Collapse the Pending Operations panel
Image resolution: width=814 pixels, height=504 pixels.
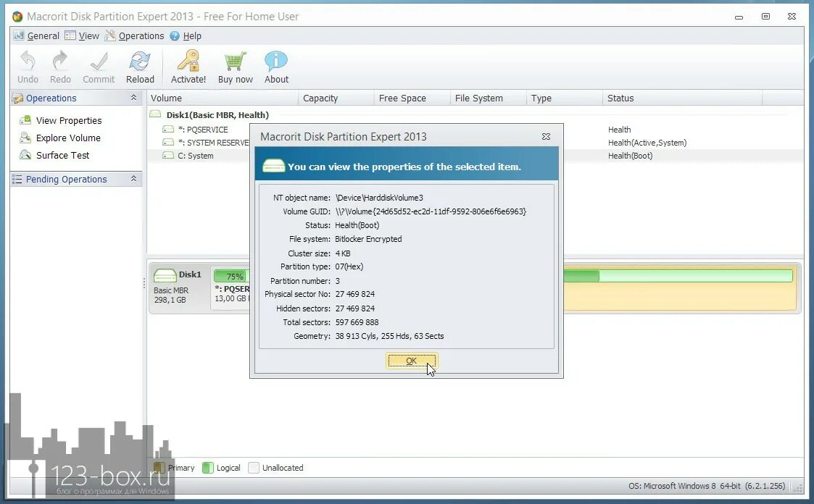coord(133,178)
